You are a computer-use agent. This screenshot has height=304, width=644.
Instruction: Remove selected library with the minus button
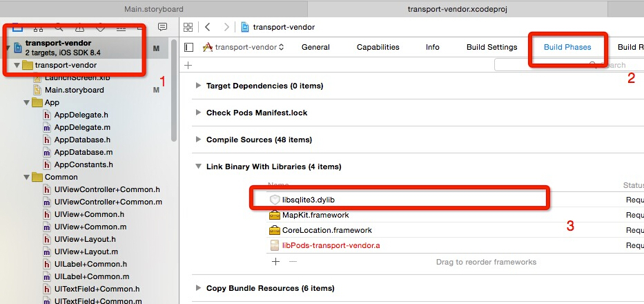pos(292,262)
